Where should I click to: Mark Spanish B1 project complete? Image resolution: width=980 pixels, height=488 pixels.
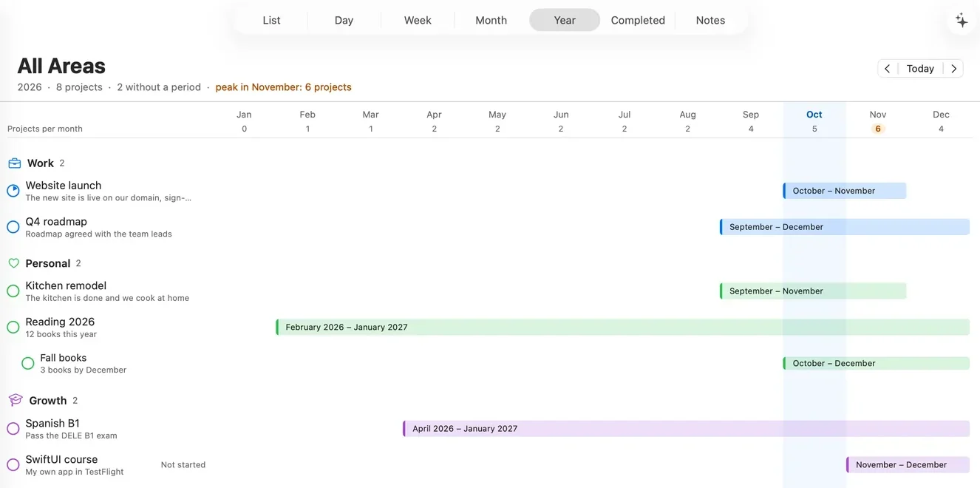point(13,428)
